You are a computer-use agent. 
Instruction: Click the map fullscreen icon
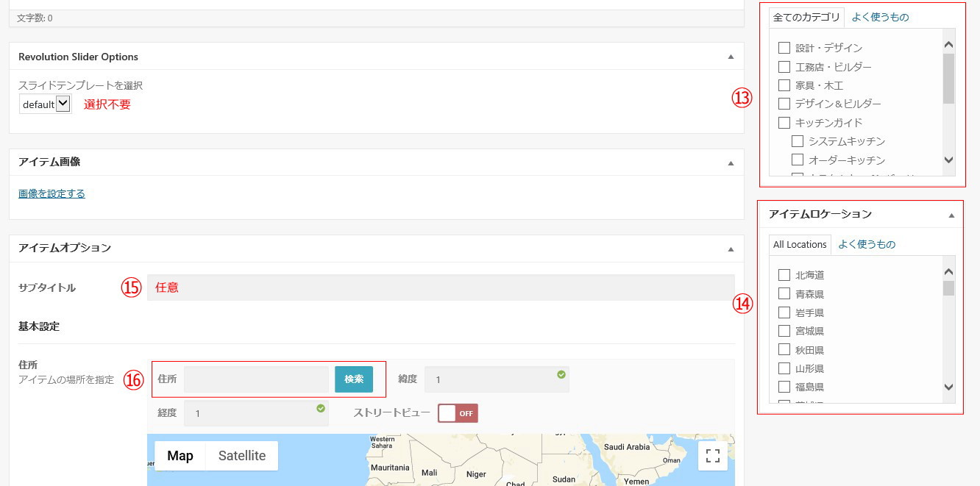click(712, 455)
